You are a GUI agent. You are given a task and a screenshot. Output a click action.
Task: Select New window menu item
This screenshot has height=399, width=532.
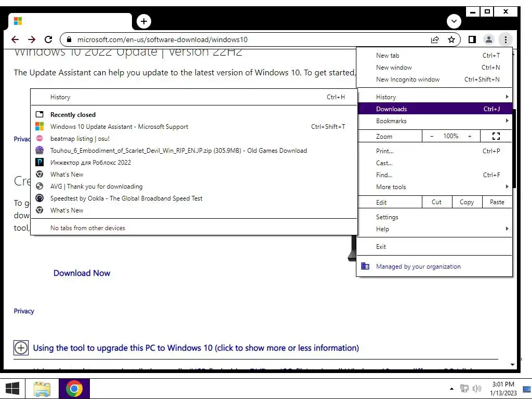click(434, 67)
